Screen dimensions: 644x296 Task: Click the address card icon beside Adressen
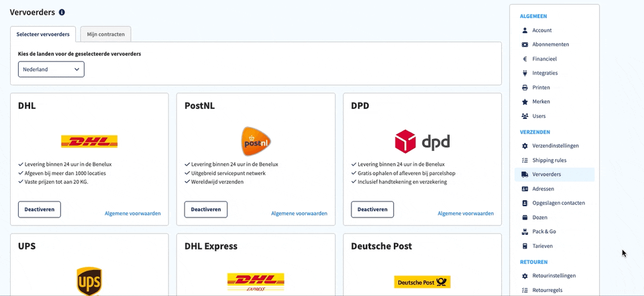tap(525, 189)
